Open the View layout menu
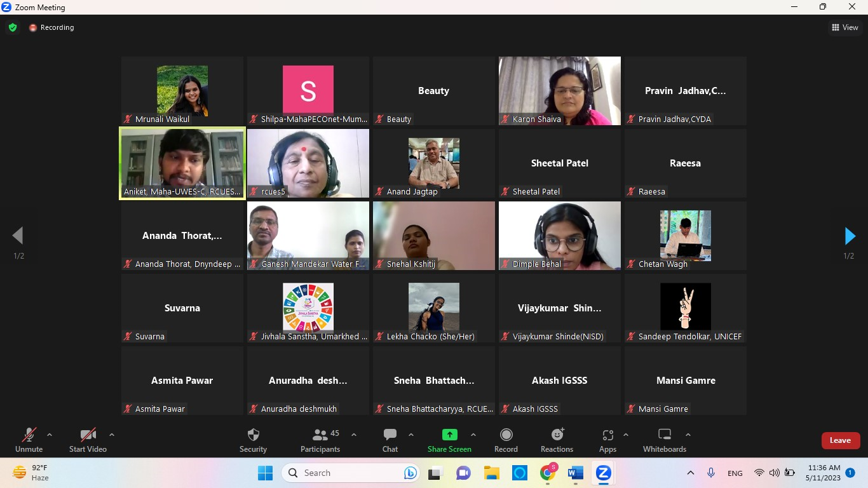 click(x=844, y=27)
